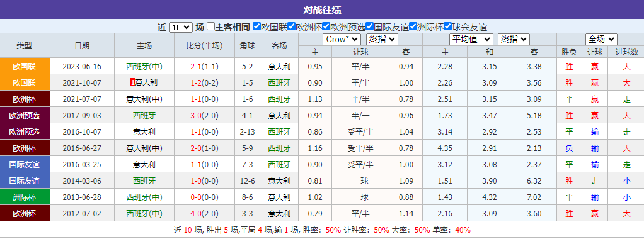Click the 类型 column header
The height and width of the screenshot is (239, 644).
25,45
